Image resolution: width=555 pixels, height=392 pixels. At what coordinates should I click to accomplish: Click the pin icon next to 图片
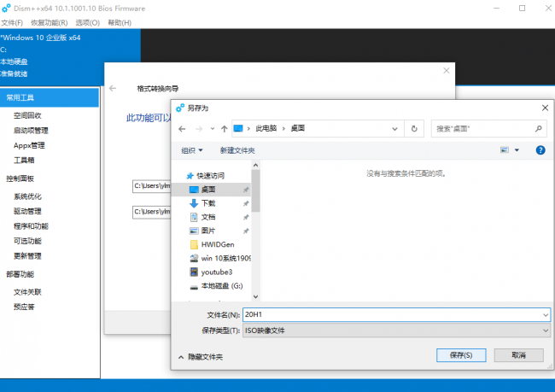[246, 231]
